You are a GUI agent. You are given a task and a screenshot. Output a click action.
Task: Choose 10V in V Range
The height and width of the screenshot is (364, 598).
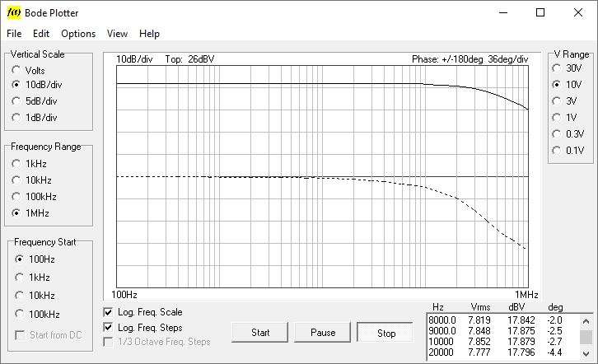[557, 84]
